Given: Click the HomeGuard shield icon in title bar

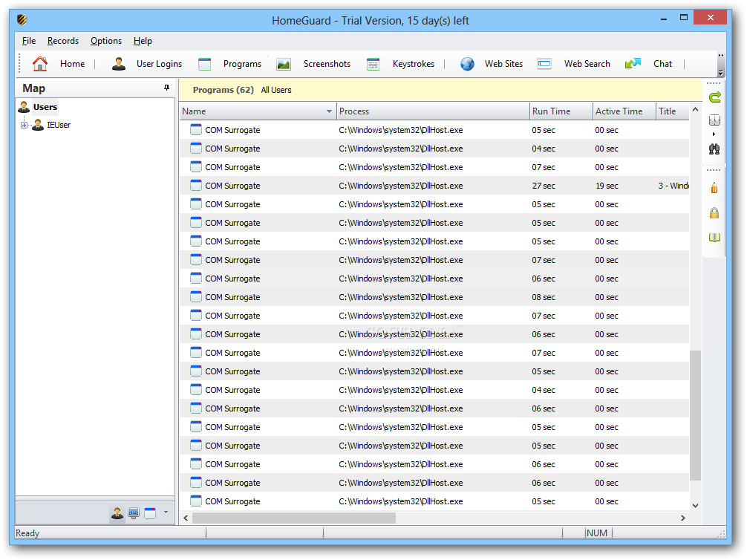Looking at the screenshot, I should point(22,20).
